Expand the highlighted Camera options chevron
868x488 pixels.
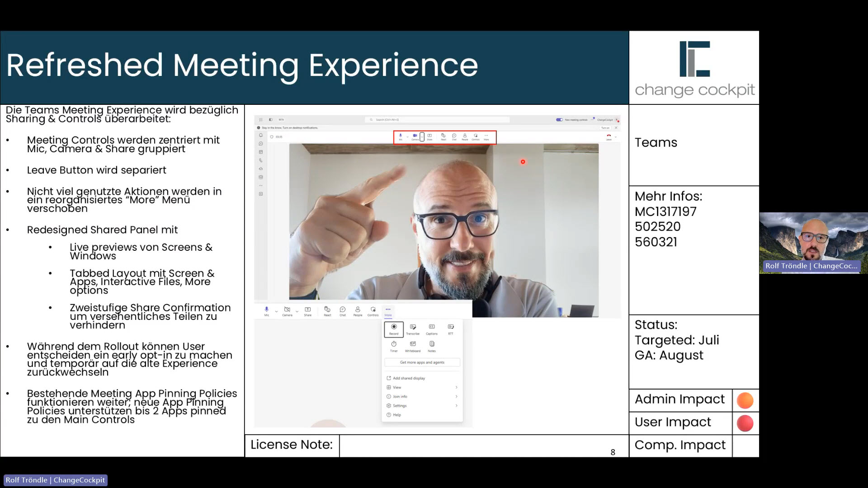(422, 137)
